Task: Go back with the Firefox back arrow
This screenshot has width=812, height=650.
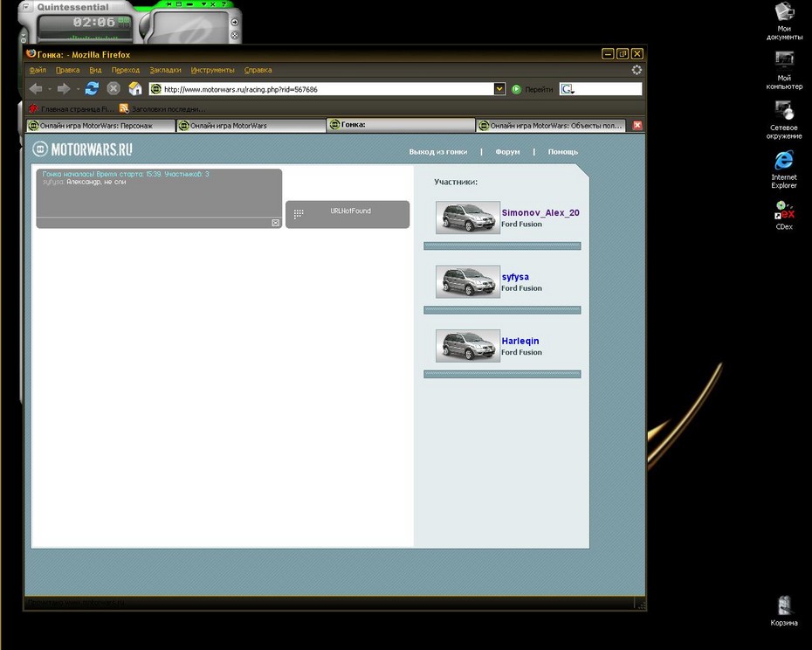Action: 36,89
